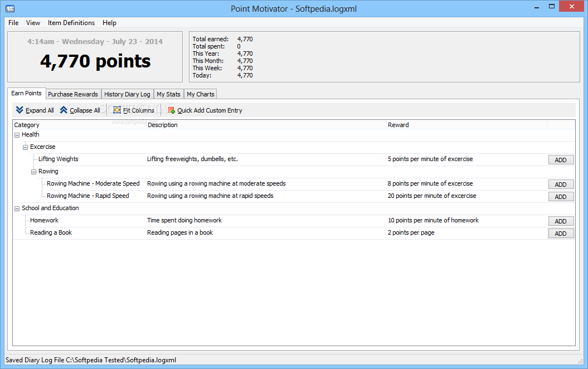Collapse the Excercise subcategory node

click(25, 147)
